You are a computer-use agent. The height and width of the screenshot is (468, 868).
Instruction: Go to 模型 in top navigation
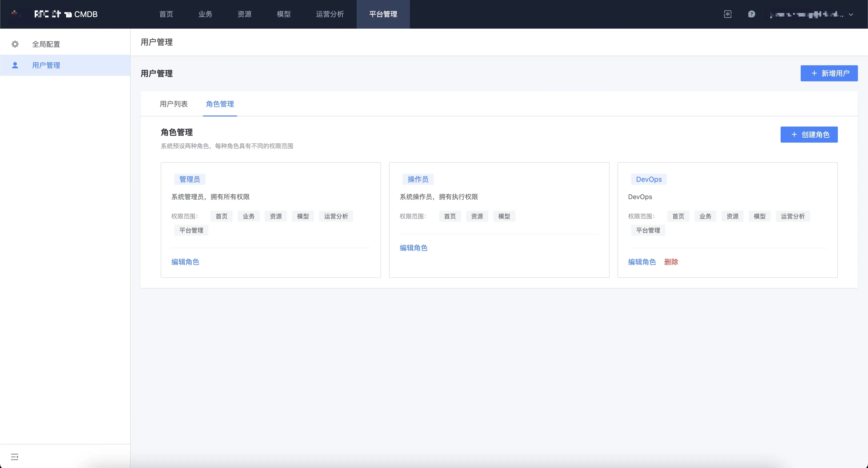tap(283, 14)
